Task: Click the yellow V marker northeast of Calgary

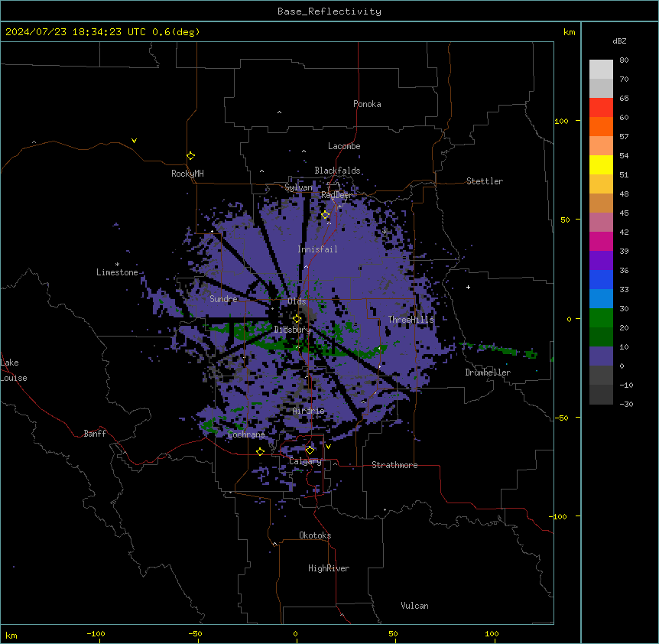Action: [328, 447]
